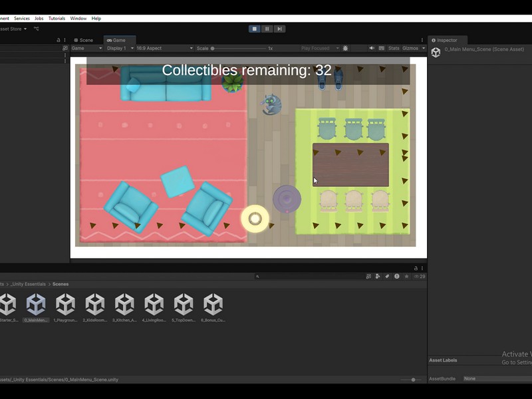This screenshot has width=532, height=399.
Task: Click the favorites star in Project panel
Action: [406, 277]
